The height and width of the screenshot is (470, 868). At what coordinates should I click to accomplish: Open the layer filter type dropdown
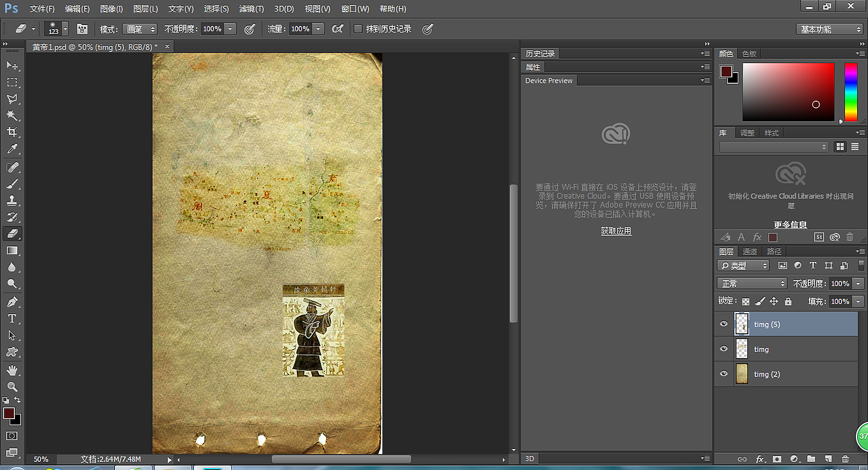744,266
